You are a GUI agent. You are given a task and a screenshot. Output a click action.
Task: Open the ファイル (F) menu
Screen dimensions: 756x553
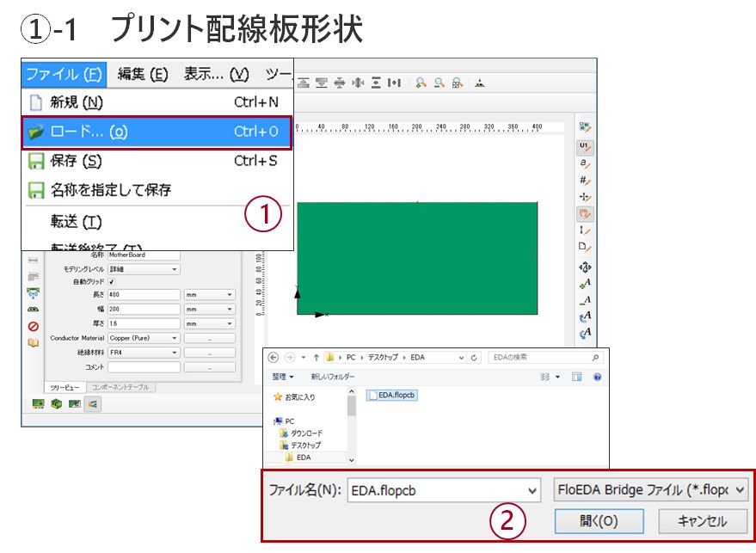coord(64,74)
